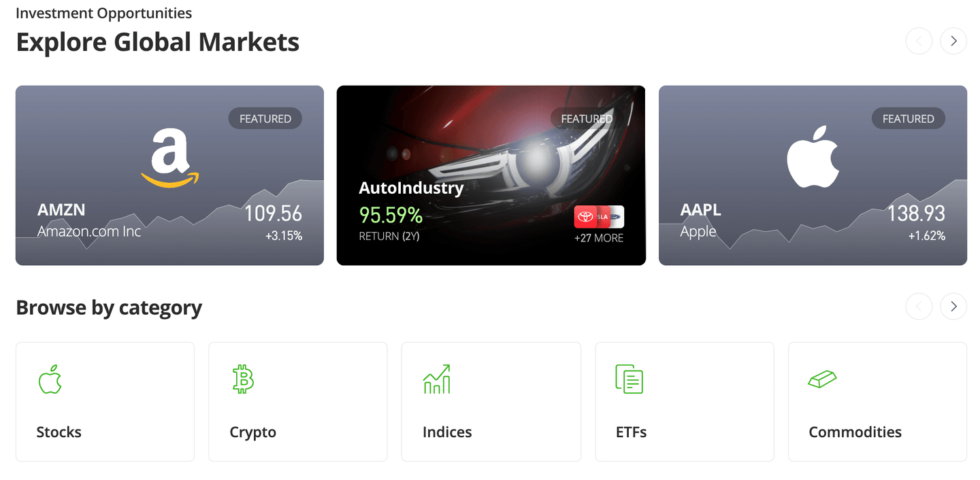Open the +27 MORE list on AutoIndustry

(x=599, y=238)
